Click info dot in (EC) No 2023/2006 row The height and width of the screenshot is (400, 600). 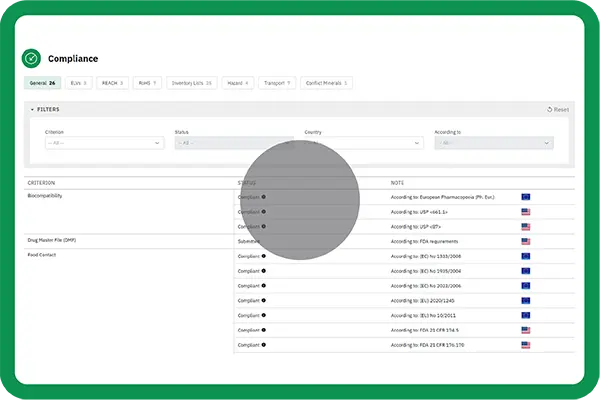[x=264, y=286]
